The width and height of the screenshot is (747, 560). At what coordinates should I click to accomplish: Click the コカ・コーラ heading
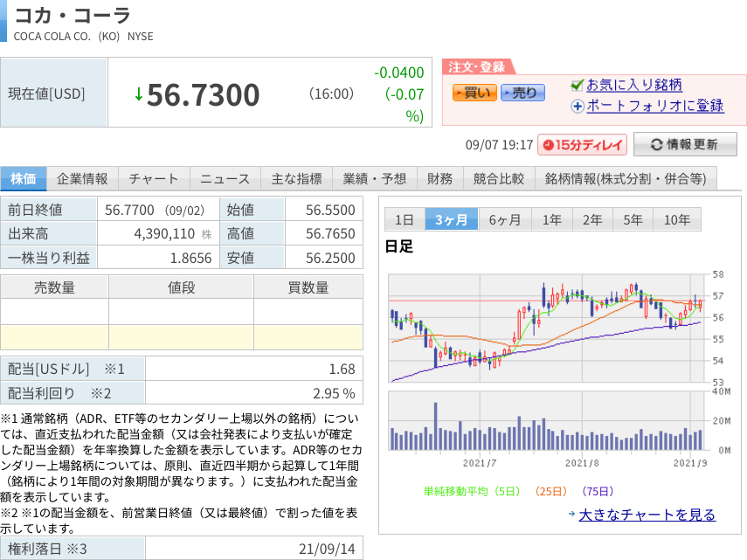pos(73,15)
